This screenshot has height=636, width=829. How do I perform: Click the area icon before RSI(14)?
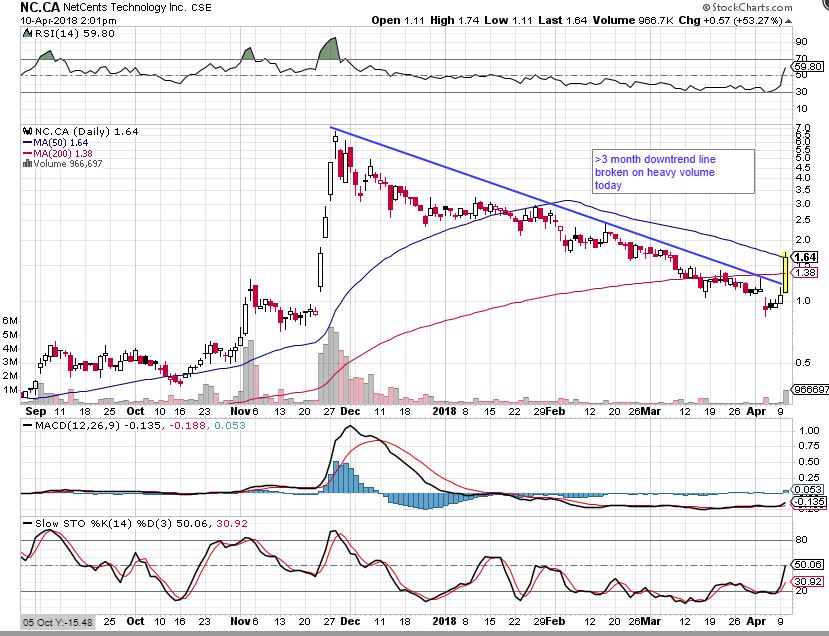pos(27,33)
